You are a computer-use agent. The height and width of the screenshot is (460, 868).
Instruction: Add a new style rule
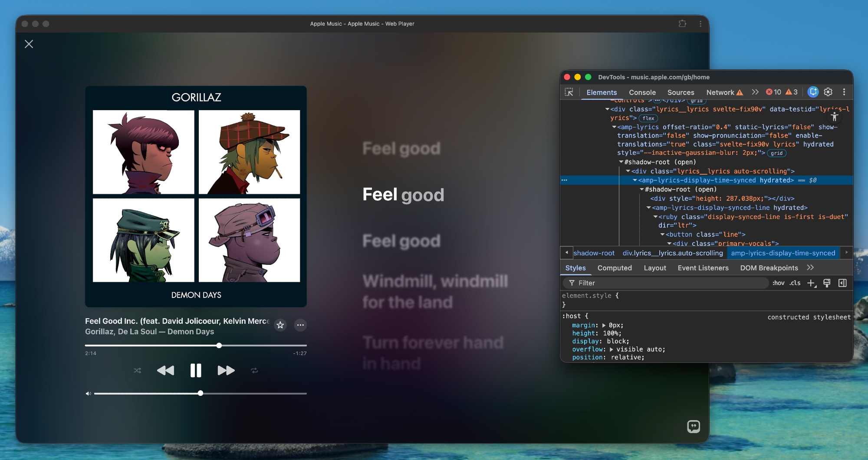coord(811,283)
